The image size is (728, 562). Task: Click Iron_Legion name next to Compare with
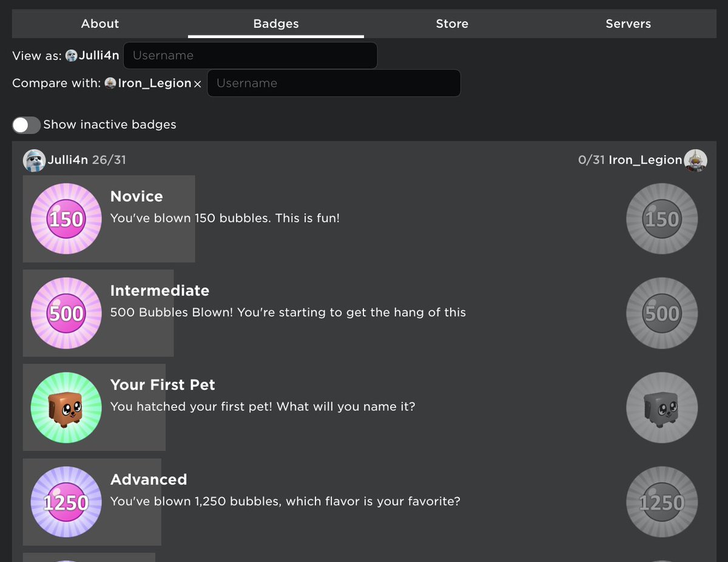click(x=155, y=84)
